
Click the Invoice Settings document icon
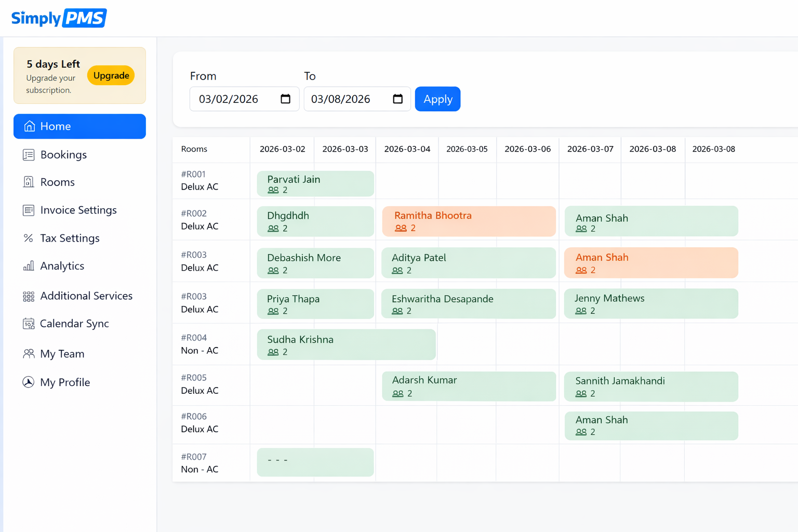29,210
